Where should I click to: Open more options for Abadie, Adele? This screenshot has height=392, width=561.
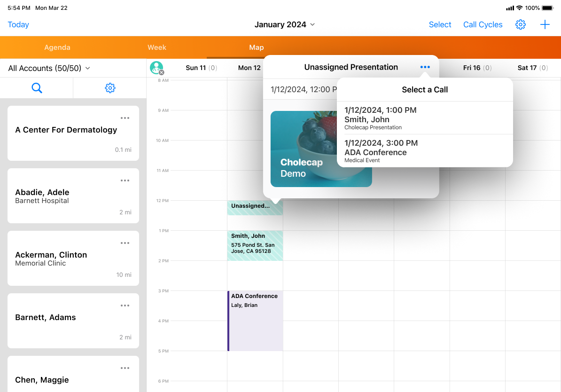point(125,180)
